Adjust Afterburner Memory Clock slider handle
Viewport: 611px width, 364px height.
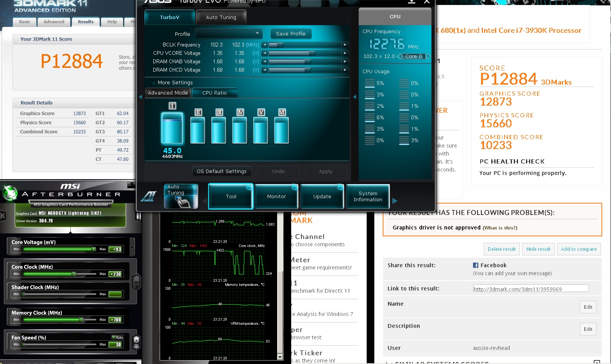82,319
